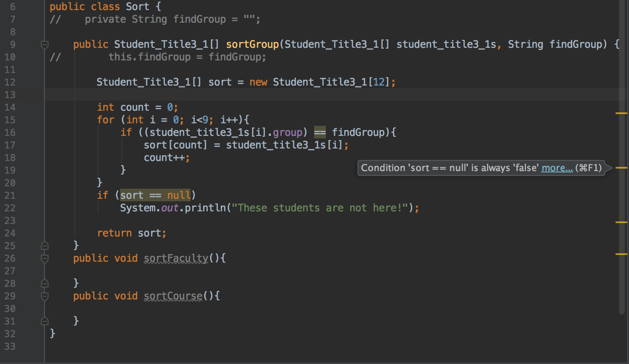This screenshot has height=364, width=629.
Task: Click the string "These students are not here!"
Action: 320,208
